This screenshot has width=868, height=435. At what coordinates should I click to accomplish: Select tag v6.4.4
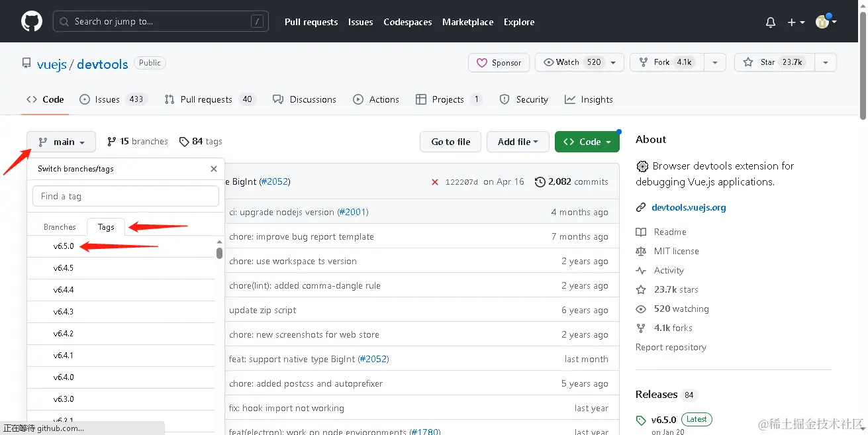pyautogui.click(x=121, y=290)
